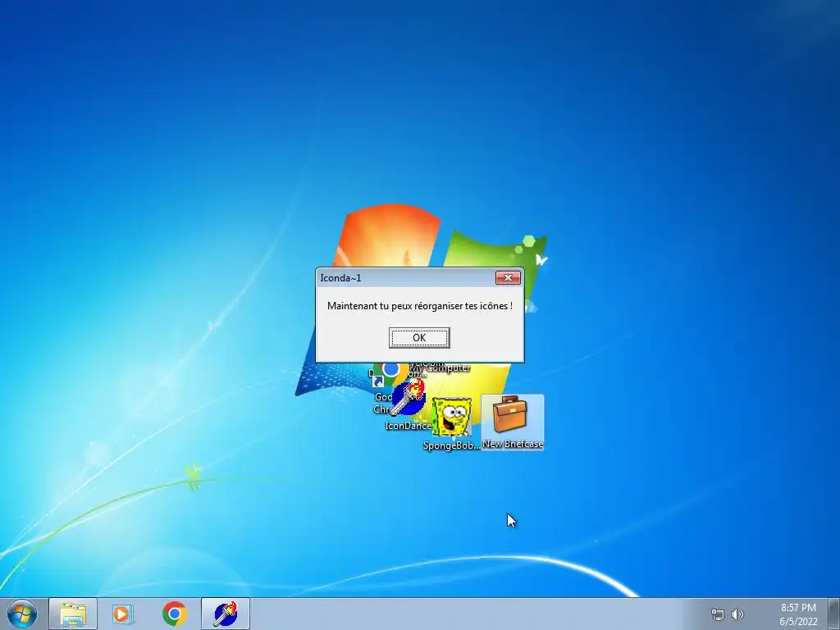Open the Windows Start menu
The width and height of the screenshot is (840, 630).
click(x=22, y=614)
